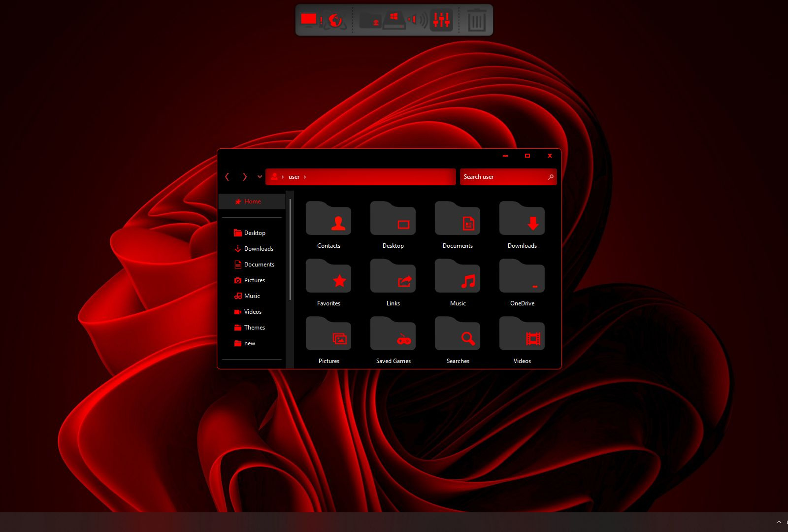This screenshot has height=532, width=788.
Task: Open the OneDrive cloud folder
Action: pyautogui.click(x=522, y=276)
